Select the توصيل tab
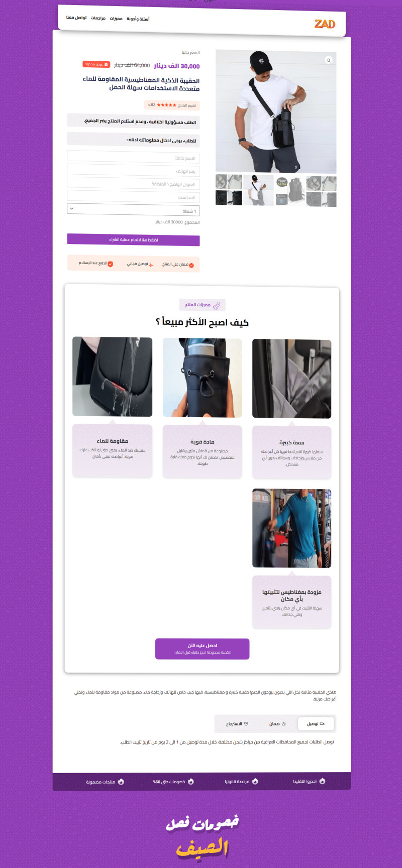Image resolution: width=402 pixels, height=868 pixels. [316, 723]
